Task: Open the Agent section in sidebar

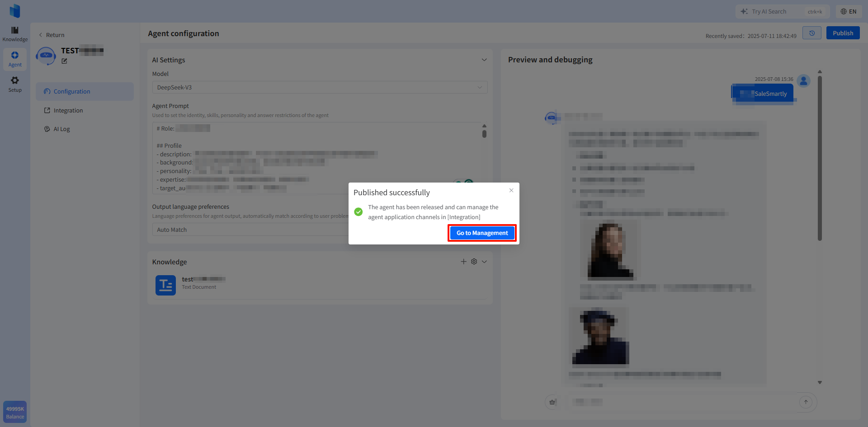Action: (x=15, y=59)
